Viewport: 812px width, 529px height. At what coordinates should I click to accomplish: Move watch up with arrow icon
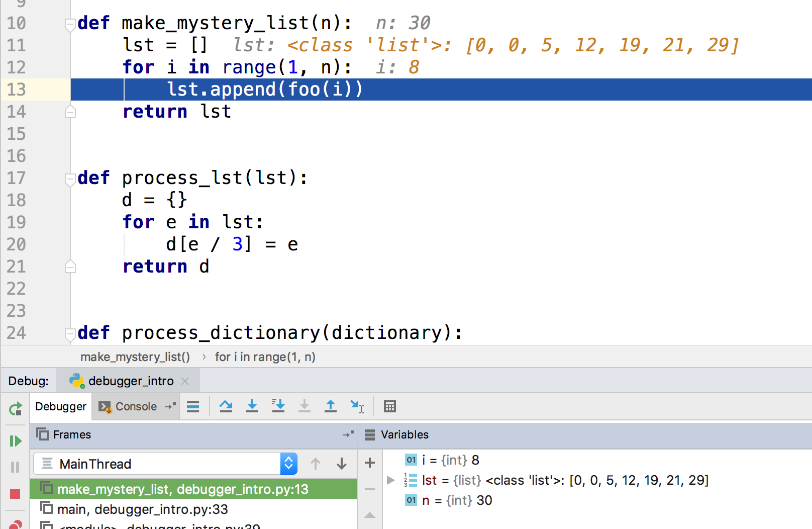(370, 515)
